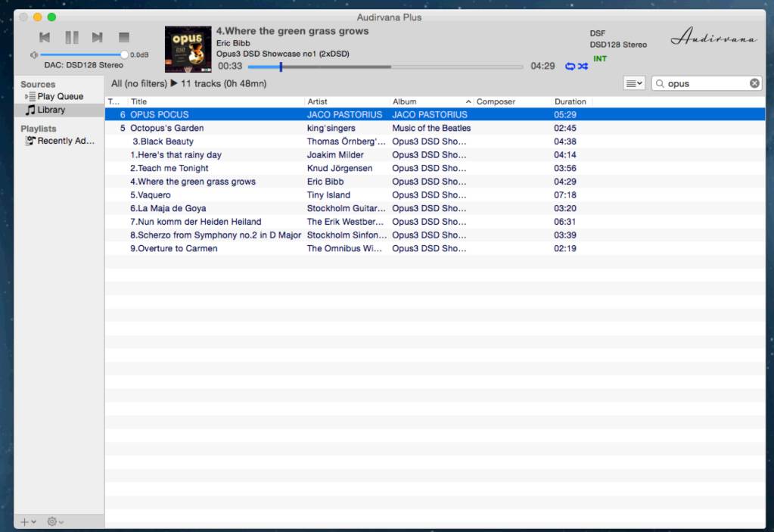Open the list view options dropdown
The width and height of the screenshot is (774, 532).
coord(634,83)
